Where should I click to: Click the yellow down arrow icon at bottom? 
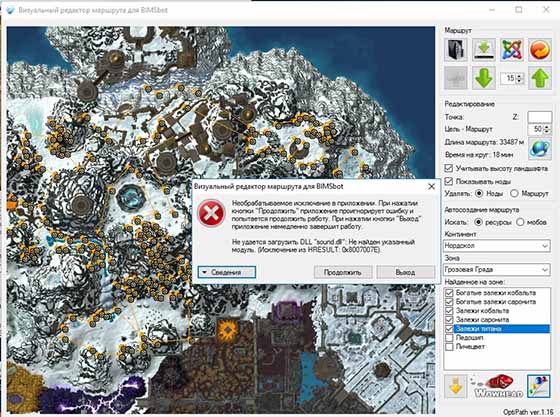click(x=455, y=386)
